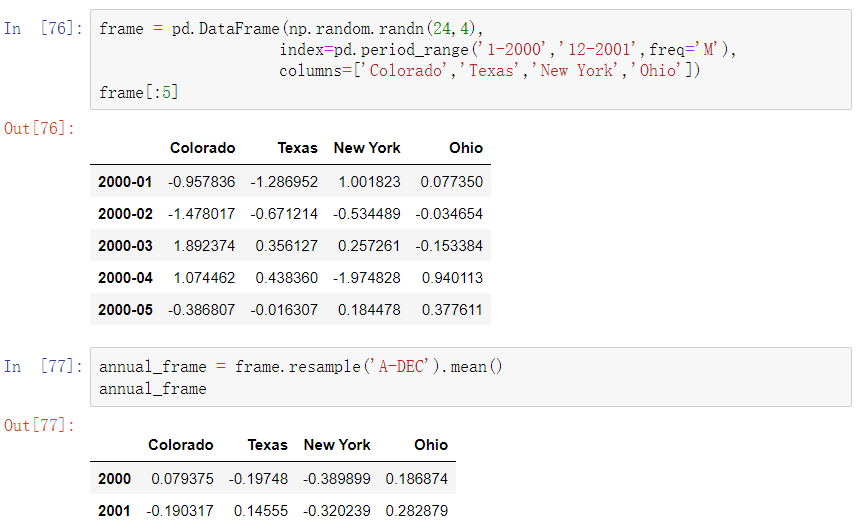Click Texas header in annual_frame table
Screen dimensions: 857x531
click(267, 445)
